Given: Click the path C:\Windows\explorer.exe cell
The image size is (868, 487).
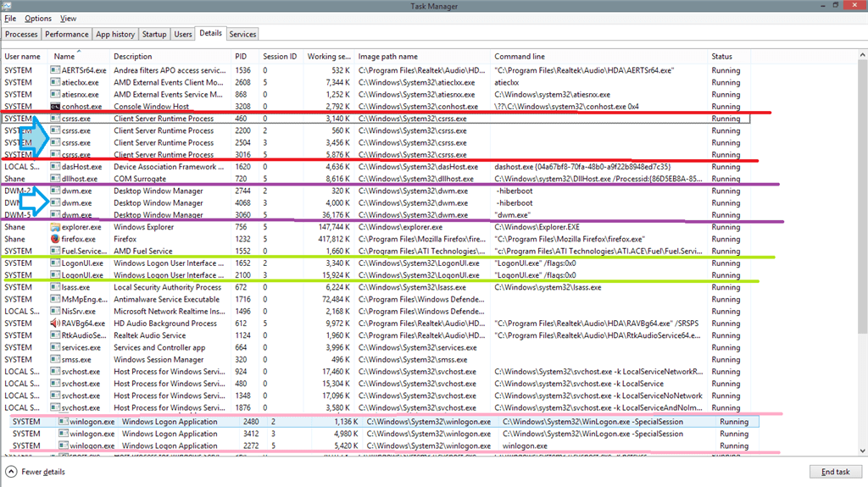Looking at the screenshot, I should 400,227.
